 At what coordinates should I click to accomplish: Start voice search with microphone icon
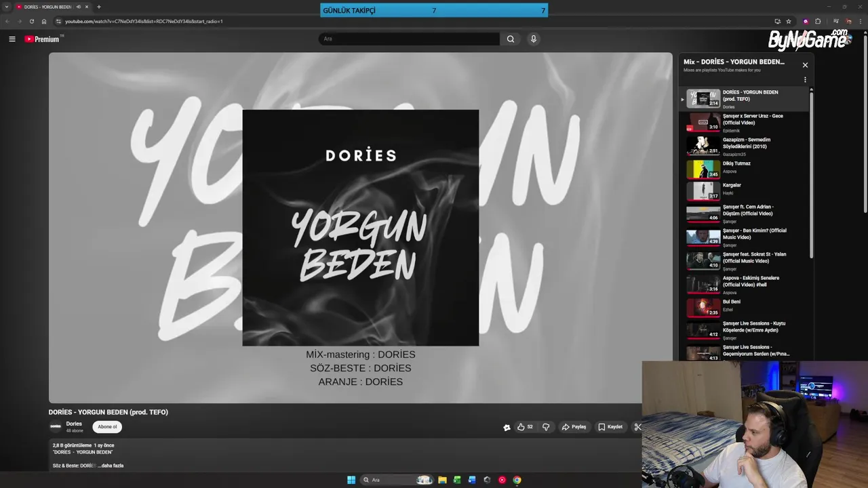coord(534,39)
